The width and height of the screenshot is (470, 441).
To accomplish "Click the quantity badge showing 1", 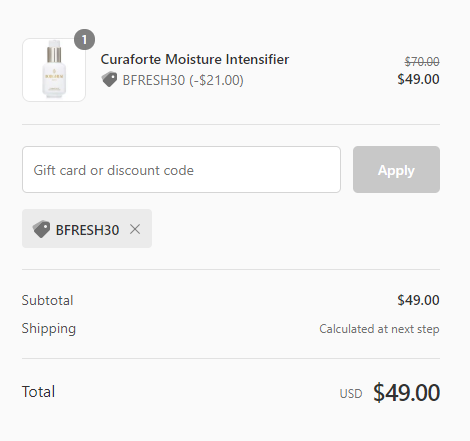I will (84, 40).
